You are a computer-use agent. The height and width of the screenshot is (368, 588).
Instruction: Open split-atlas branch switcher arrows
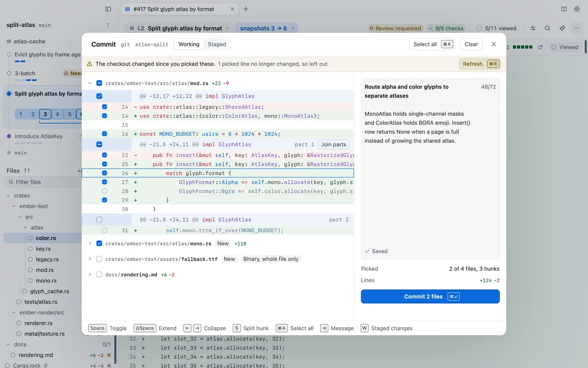pyautogui.click(x=108, y=25)
